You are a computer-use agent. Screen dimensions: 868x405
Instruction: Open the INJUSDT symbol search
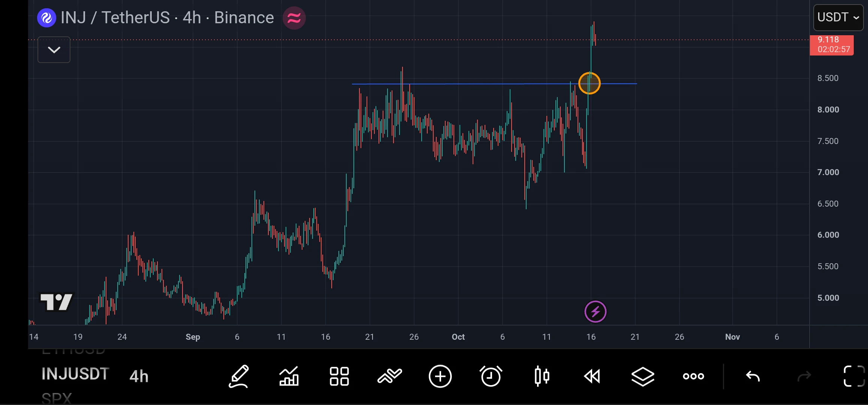(x=75, y=374)
